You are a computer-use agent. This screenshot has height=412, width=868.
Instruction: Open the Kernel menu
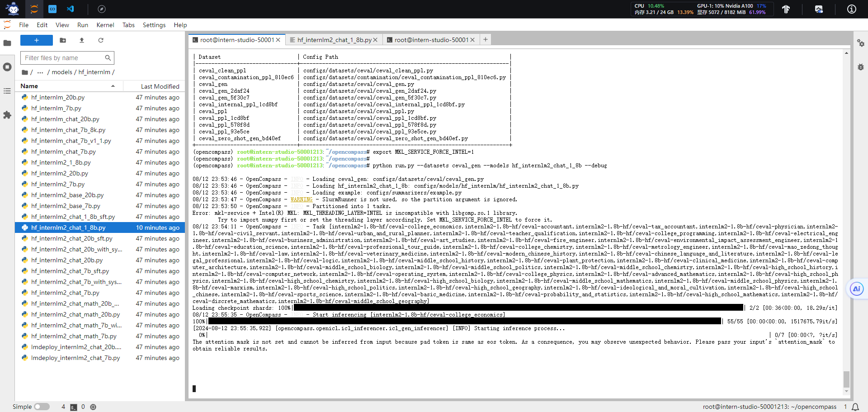(105, 25)
